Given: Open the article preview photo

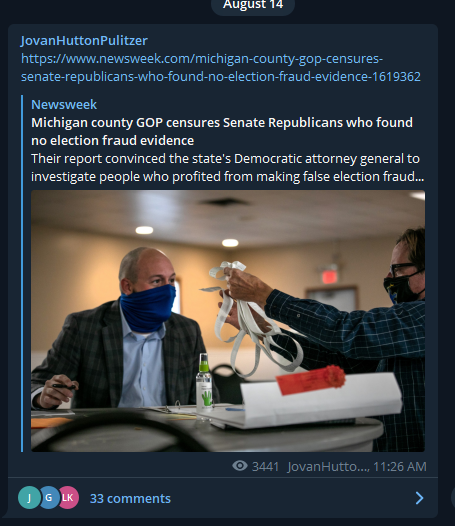Looking at the screenshot, I should 228,321.
